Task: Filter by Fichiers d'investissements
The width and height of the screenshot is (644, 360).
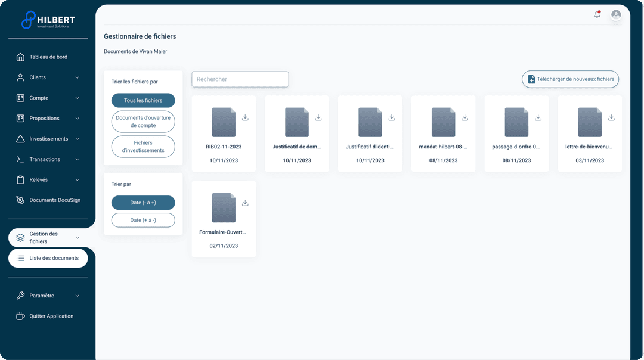Action: point(143,147)
